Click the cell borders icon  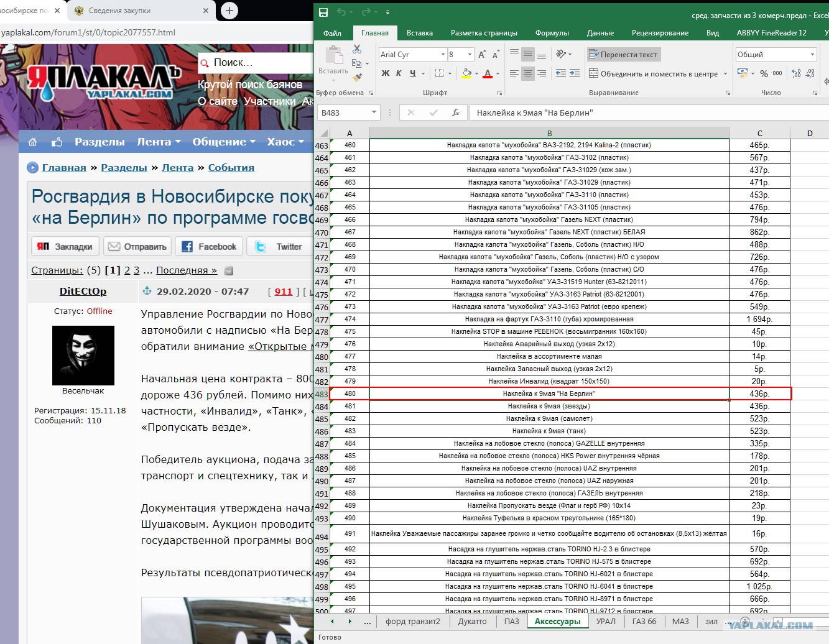pos(439,73)
